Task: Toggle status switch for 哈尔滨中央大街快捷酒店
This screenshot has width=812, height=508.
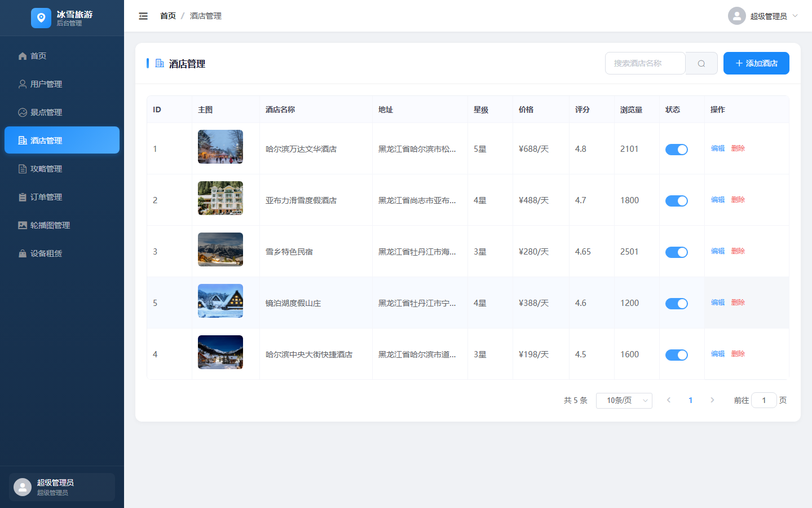Action: click(677, 355)
